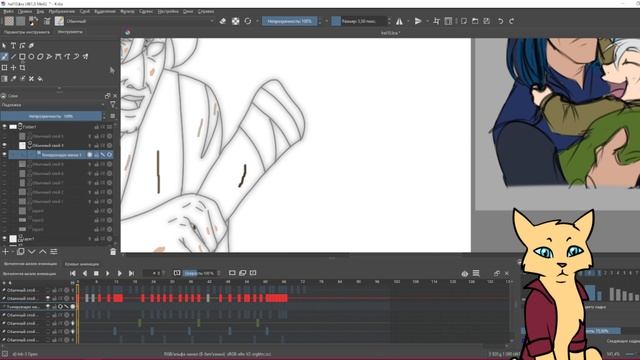
Task: Select the Text tool in toolbox
Action: (x=13, y=46)
